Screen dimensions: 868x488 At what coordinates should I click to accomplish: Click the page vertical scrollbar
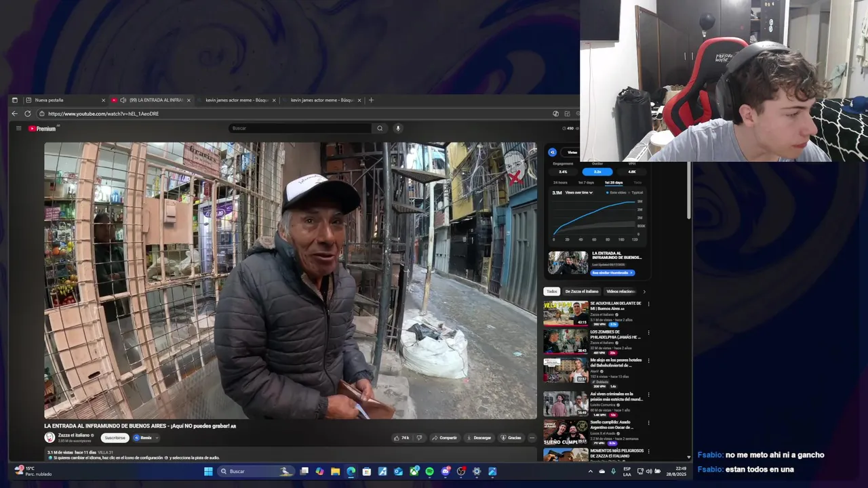(689, 190)
